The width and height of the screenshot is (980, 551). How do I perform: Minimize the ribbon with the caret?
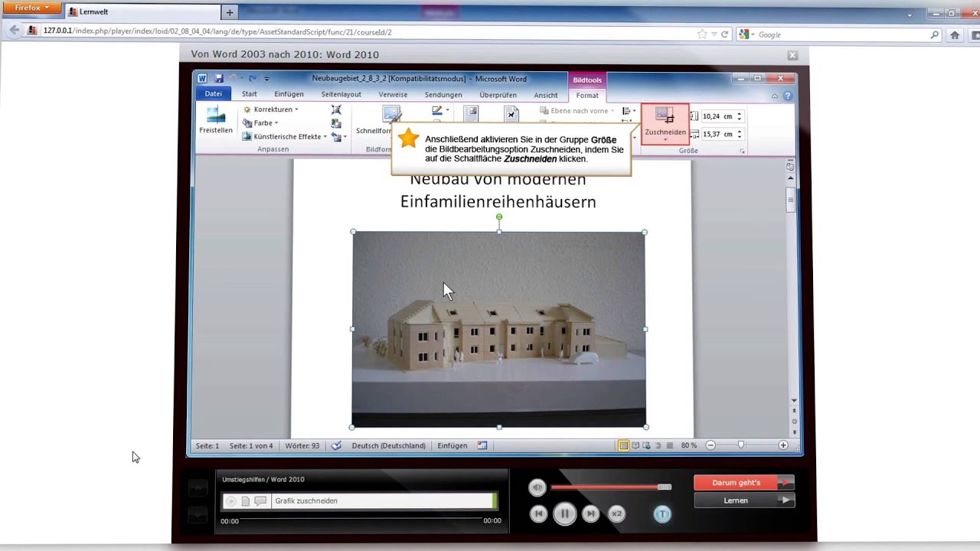click(x=774, y=96)
